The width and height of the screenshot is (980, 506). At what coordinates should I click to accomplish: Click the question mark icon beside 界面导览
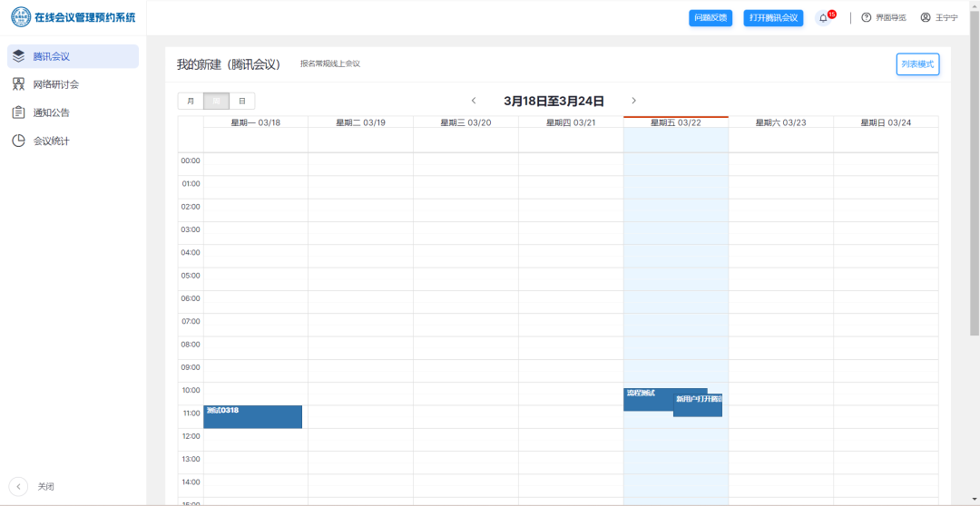867,17
